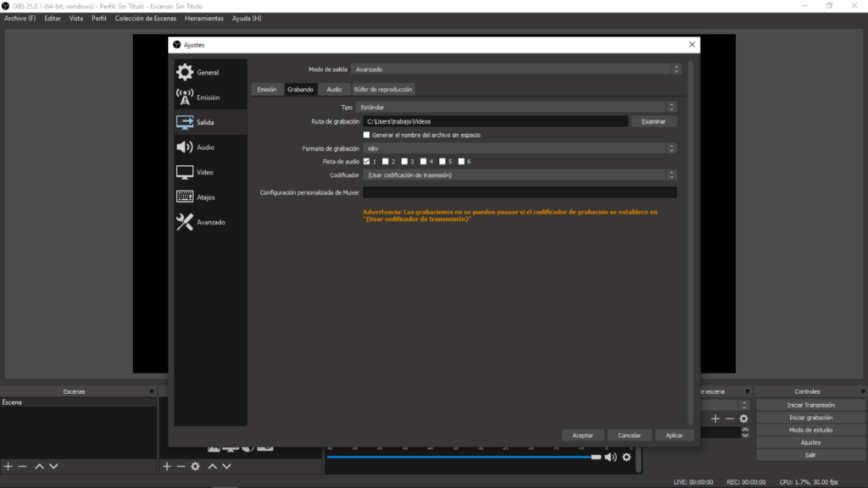Mute the mixer audio speaker icon
This screenshot has height=488, width=868.
point(610,457)
